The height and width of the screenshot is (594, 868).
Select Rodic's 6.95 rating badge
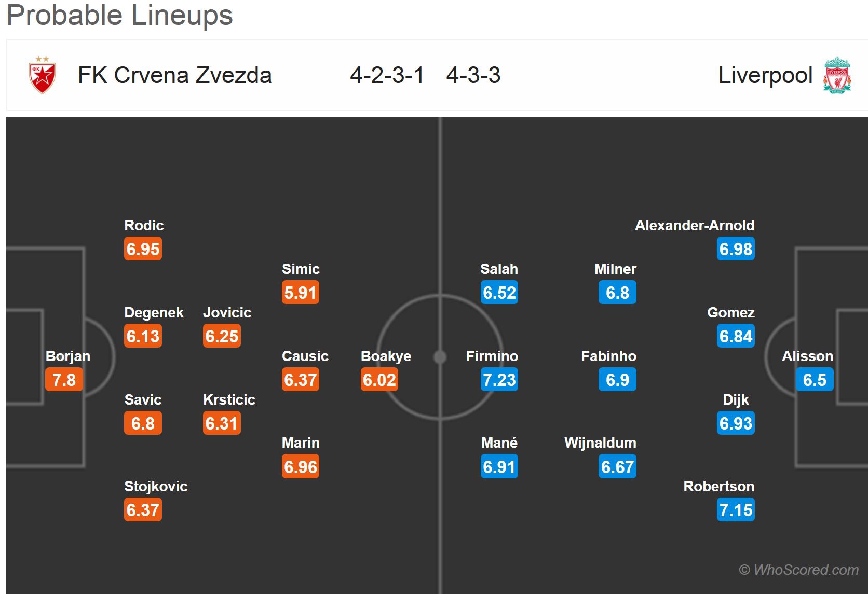pos(143,249)
